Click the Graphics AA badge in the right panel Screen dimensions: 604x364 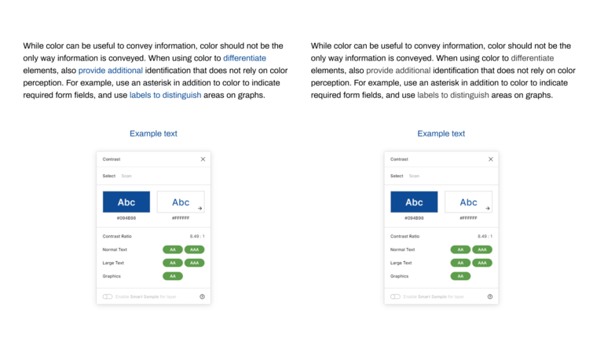pyautogui.click(x=460, y=276)
